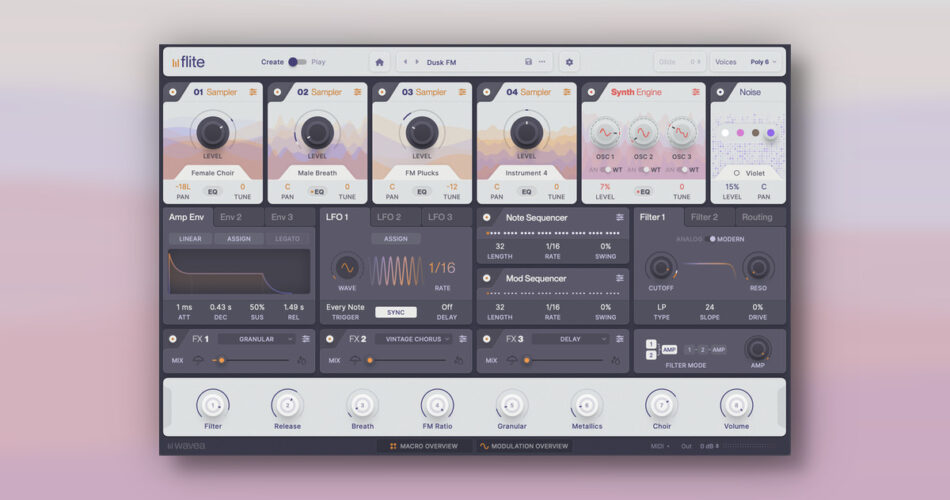Click the home icon in top bar
The height and width of the screenshot is (500, 950).
[x=380, y=62]
